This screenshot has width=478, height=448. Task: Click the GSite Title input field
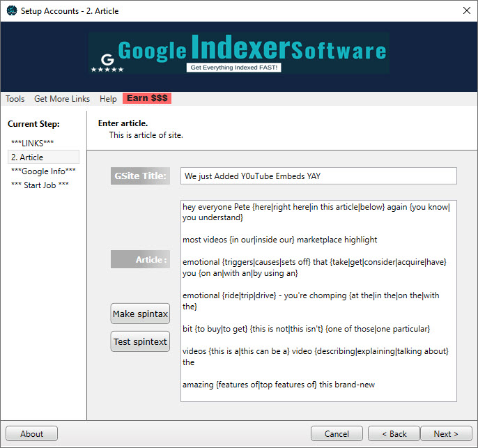point(318,176)
